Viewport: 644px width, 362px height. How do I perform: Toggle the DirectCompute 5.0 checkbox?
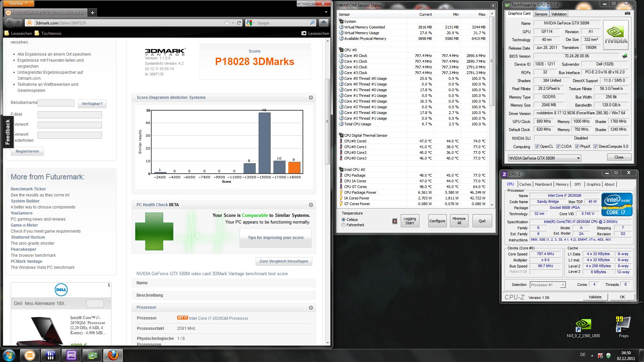[x=595, y=146]
